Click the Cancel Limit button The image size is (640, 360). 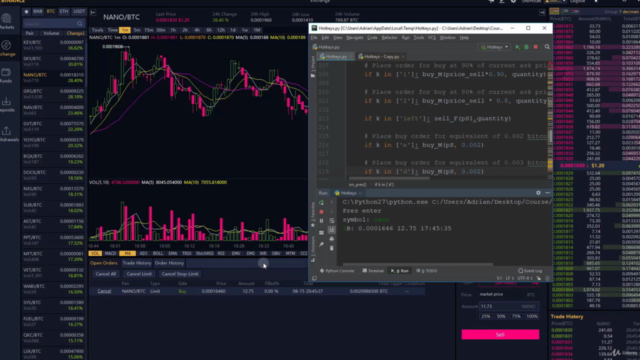point(139,274)
